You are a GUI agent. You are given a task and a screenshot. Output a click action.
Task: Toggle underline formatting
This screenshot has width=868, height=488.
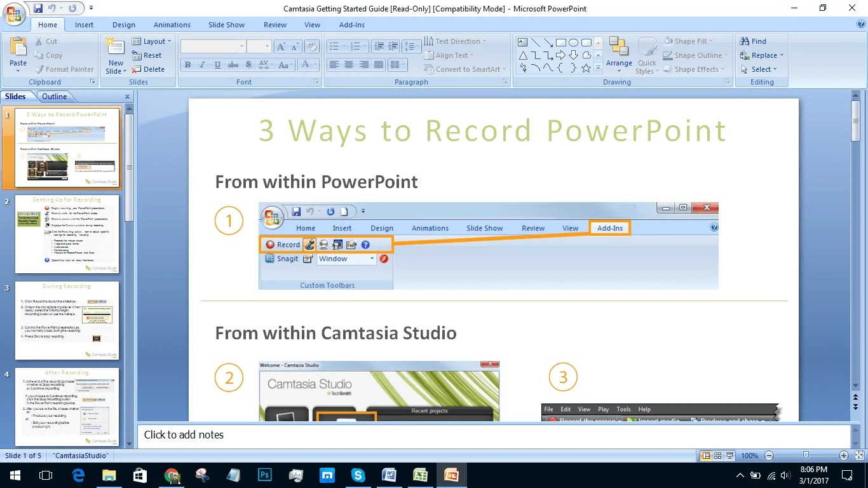click(216, 64)
